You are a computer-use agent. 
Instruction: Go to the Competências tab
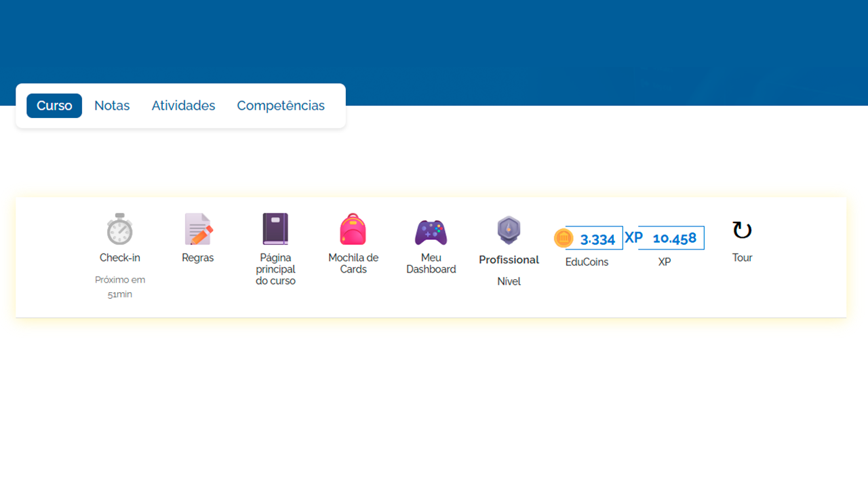(x=281, y=106)
